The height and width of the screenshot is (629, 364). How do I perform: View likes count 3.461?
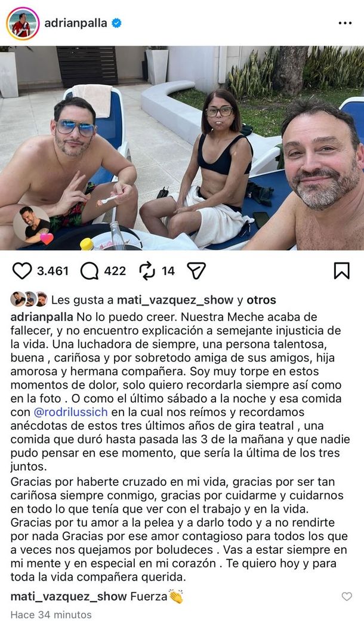pos(53,271)
